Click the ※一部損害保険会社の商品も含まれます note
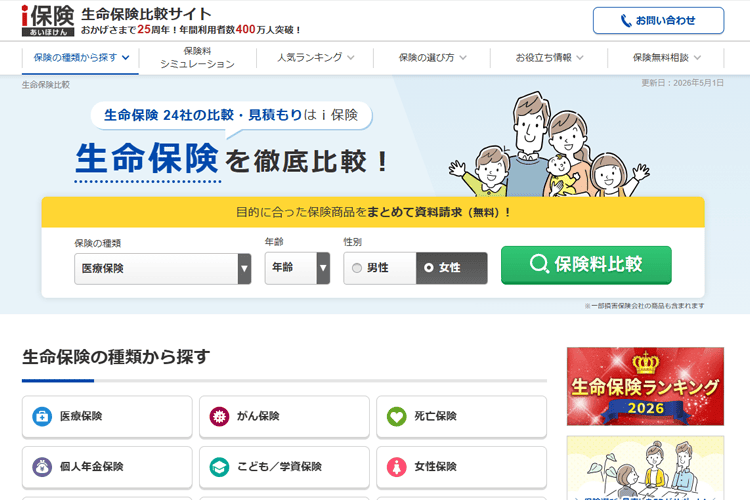The height and width of the screenshot is (500, 750). [644, 306]
